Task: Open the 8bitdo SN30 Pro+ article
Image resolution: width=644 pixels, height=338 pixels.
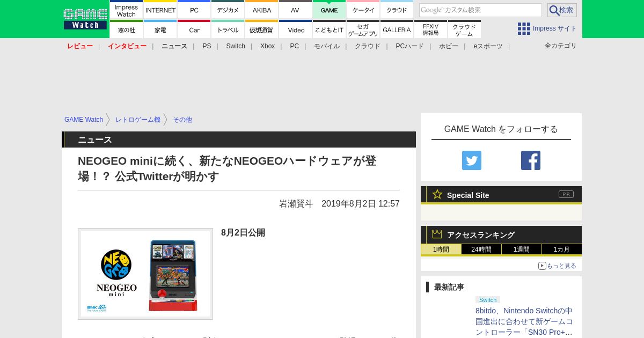Action: point(524,321)
